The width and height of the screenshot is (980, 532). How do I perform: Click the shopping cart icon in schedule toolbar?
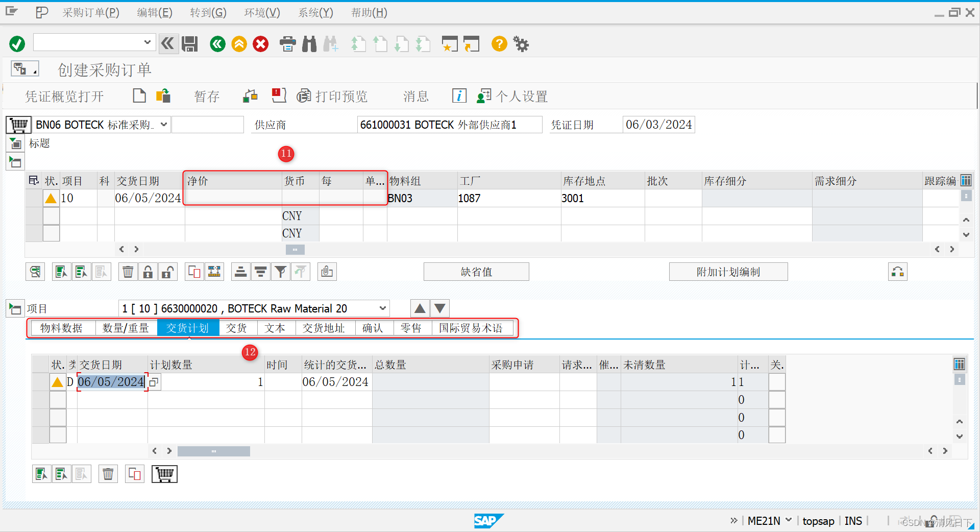[x=164, y=474]
